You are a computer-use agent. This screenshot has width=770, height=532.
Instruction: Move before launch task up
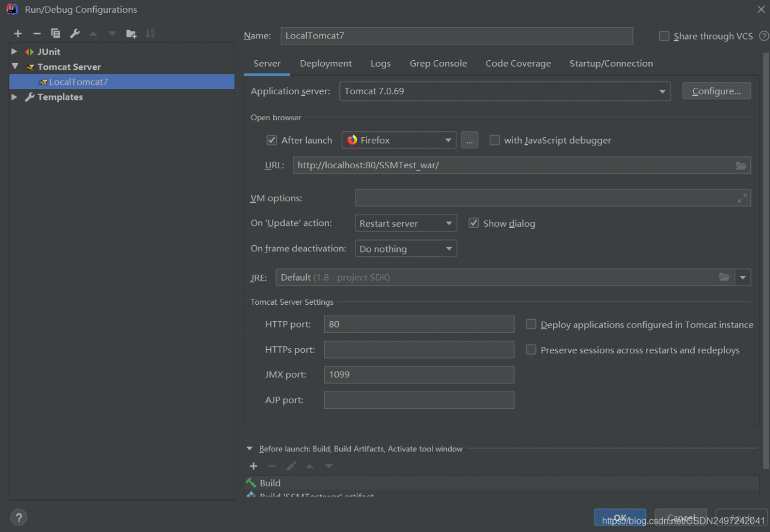pyautogui.click(x=310, y=466)
